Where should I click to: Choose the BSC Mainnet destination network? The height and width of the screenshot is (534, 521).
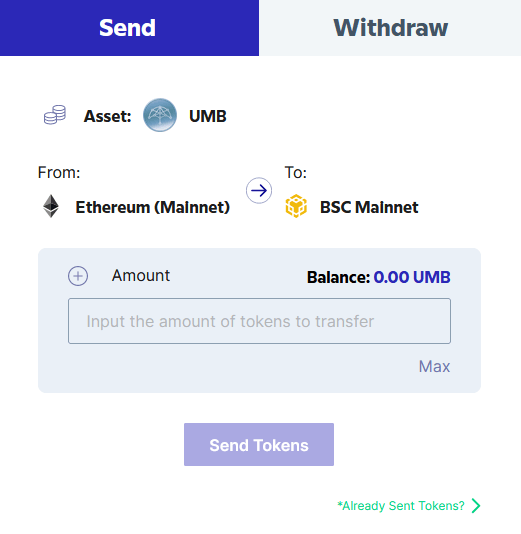(x=369, y=207)
